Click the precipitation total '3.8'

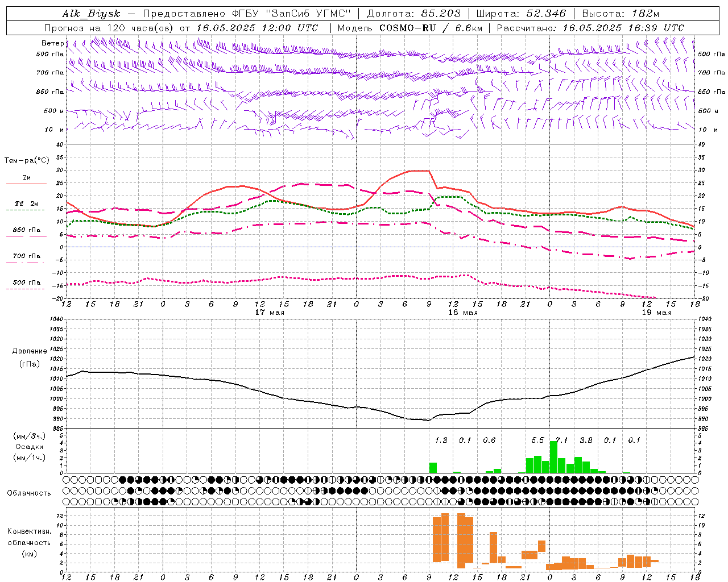coord(586,440)
